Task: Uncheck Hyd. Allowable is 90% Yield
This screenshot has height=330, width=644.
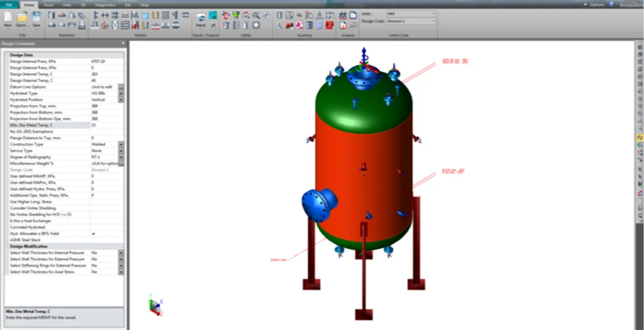Action: (93, 234)
